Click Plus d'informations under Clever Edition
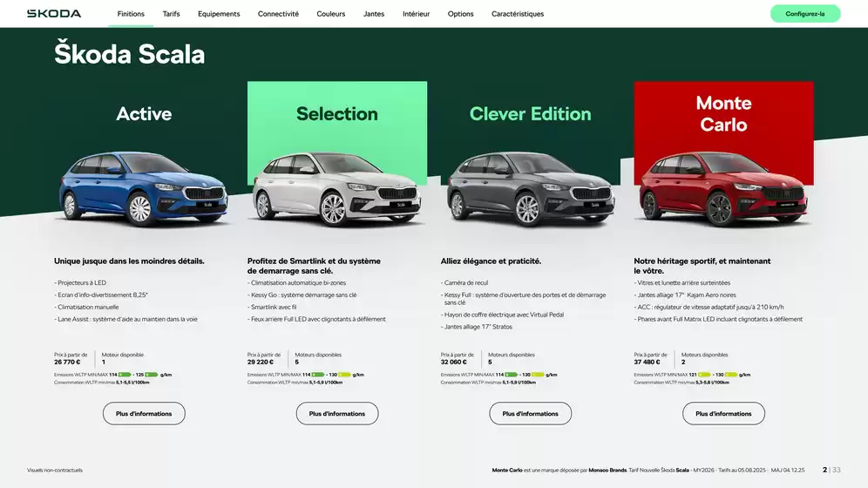Viewport: 868px width, 488px height. 531,413
